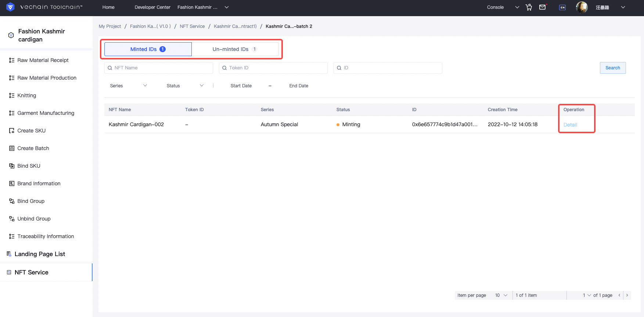Click the Landing Page List icon
The height and width of the screenshot is (317, 644).
[9, 254]
